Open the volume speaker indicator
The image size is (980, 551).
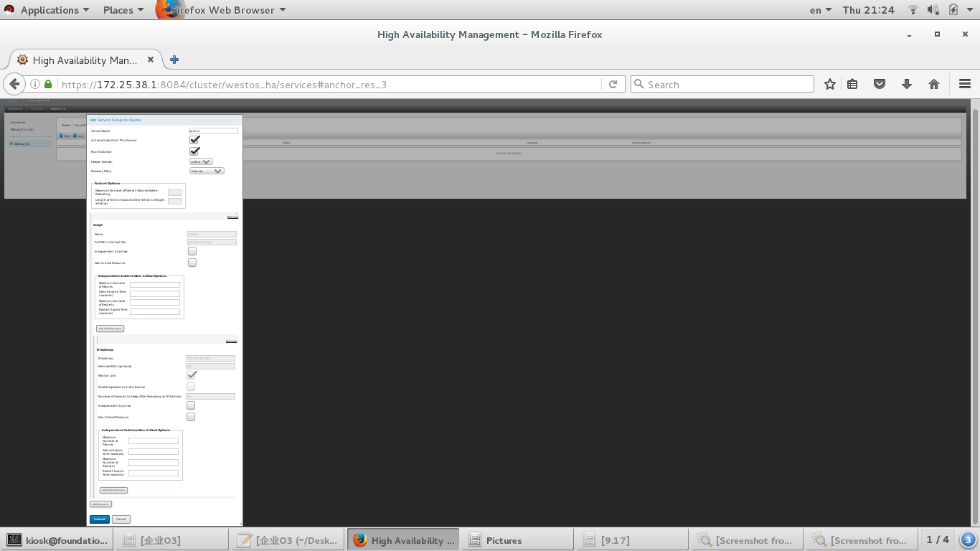click(x=933, y=10)
